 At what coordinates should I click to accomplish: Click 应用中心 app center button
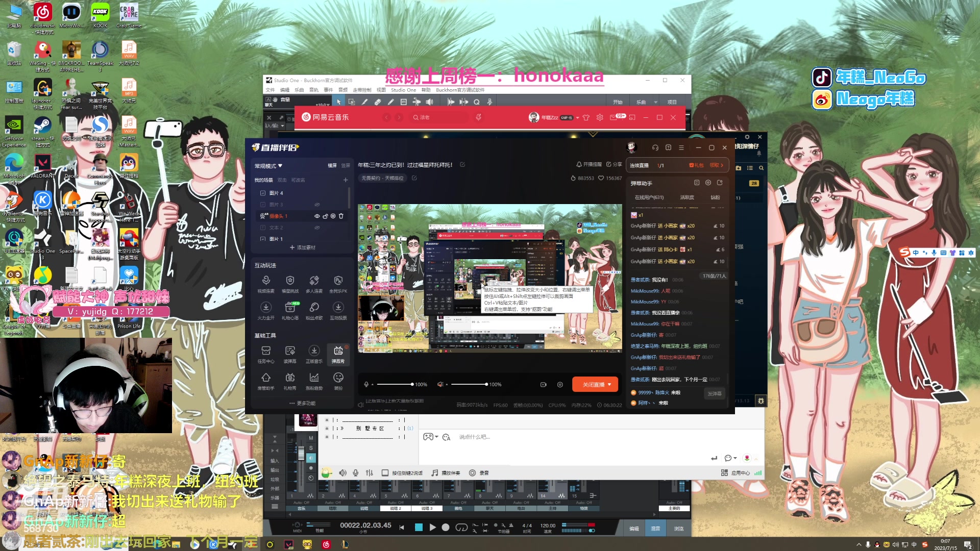coord(736,473)
